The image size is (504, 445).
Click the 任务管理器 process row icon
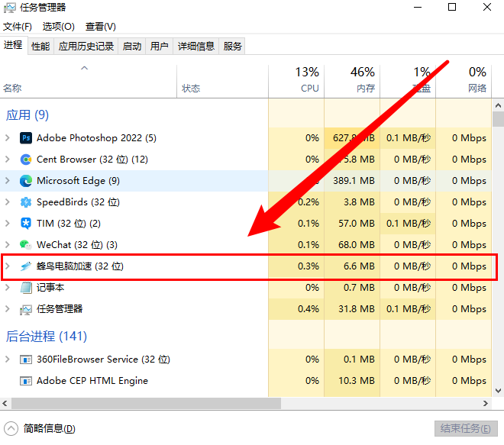pyautogui.click(x=26, y=309)
